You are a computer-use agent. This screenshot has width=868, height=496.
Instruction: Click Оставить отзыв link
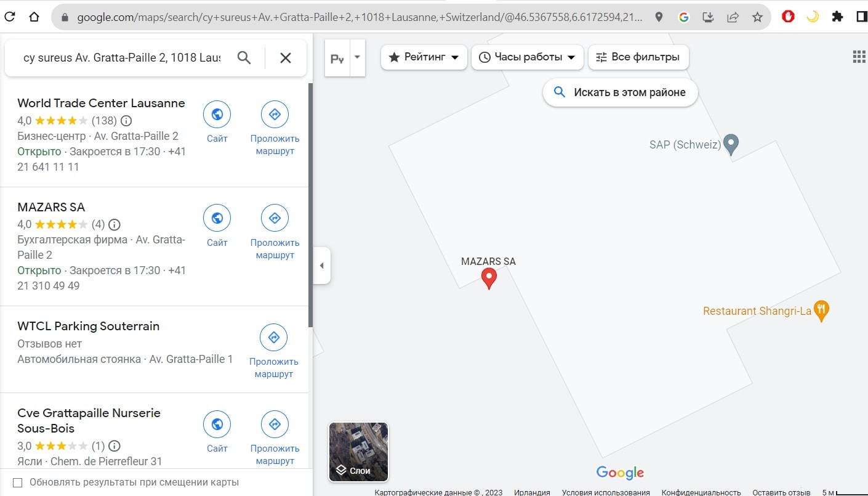pos(781,492)
